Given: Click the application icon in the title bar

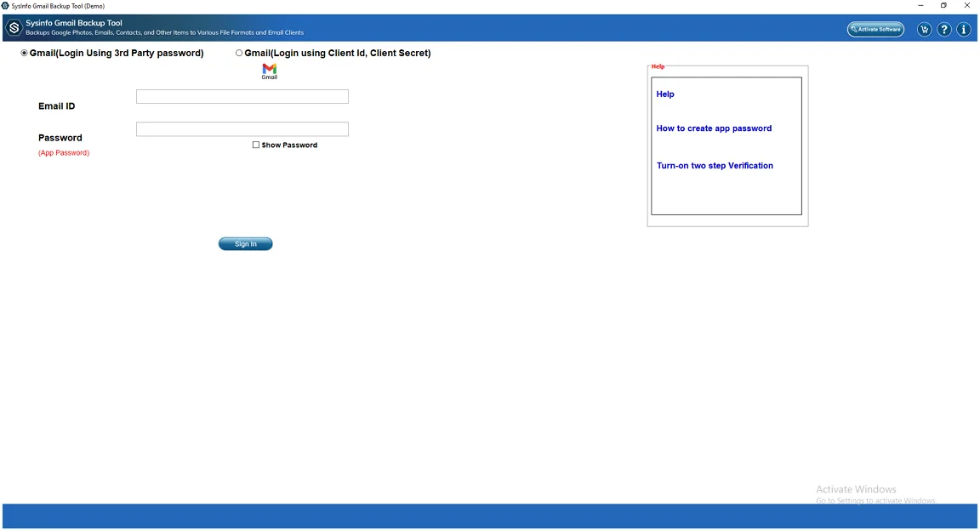Looking at the screenshot, I should coord(7,5).
